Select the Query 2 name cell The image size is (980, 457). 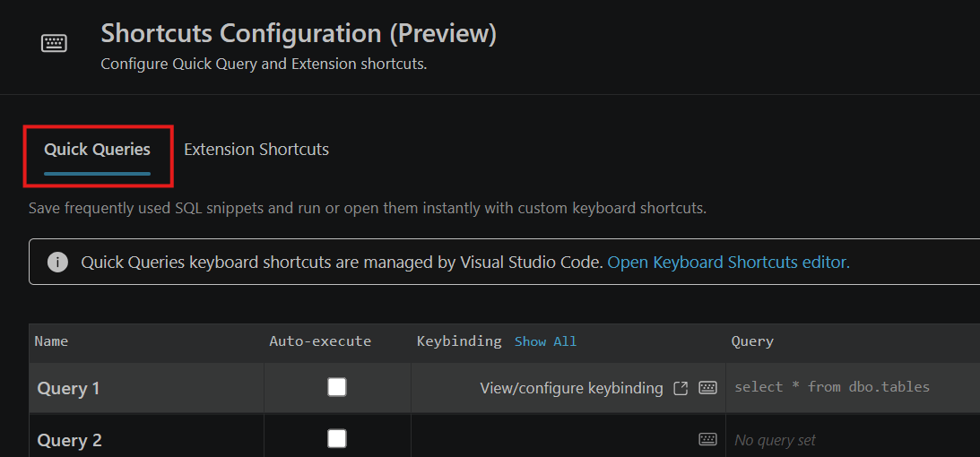[146, 439]
